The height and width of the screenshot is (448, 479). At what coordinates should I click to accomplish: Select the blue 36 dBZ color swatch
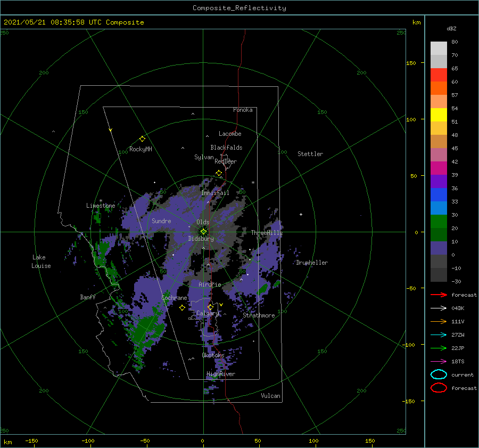pos(439,195)
